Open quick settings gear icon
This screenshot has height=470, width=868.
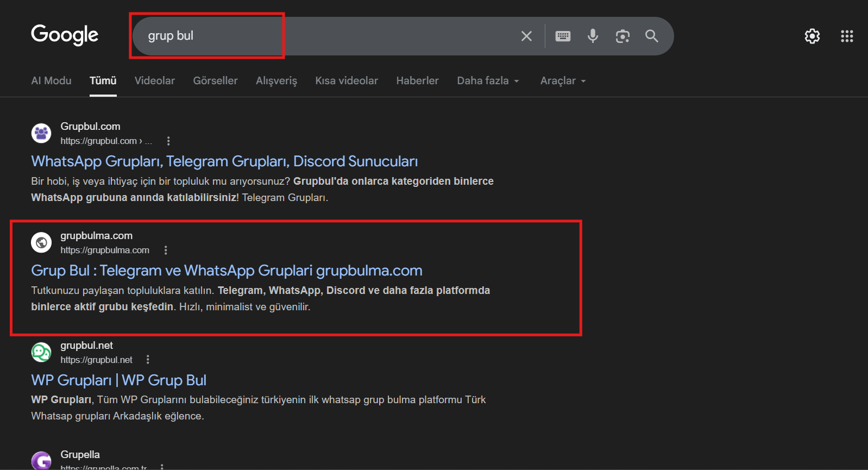pos(812,36)
